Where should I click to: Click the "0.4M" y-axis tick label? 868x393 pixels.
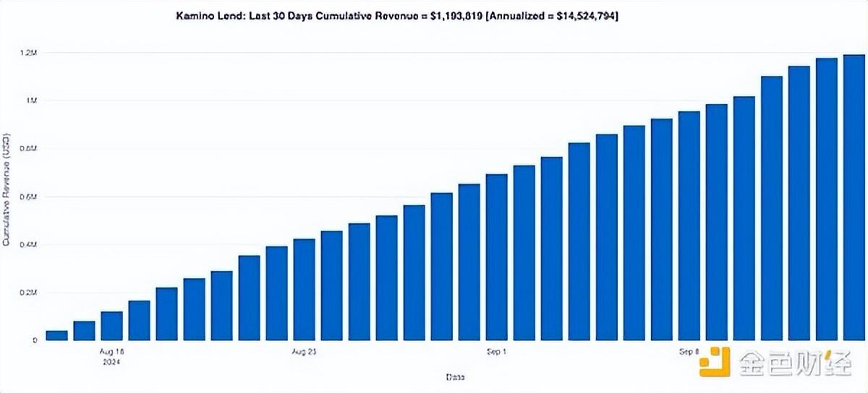pos(30,245)
